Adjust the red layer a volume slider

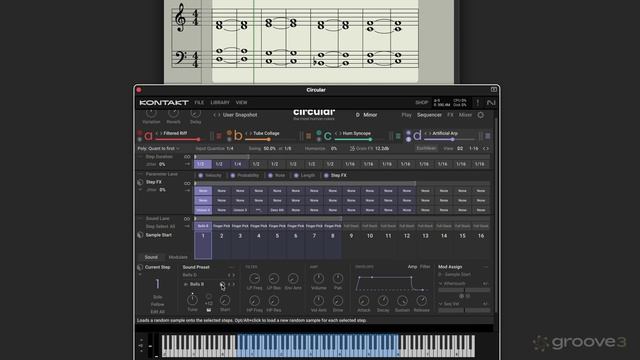182,140
